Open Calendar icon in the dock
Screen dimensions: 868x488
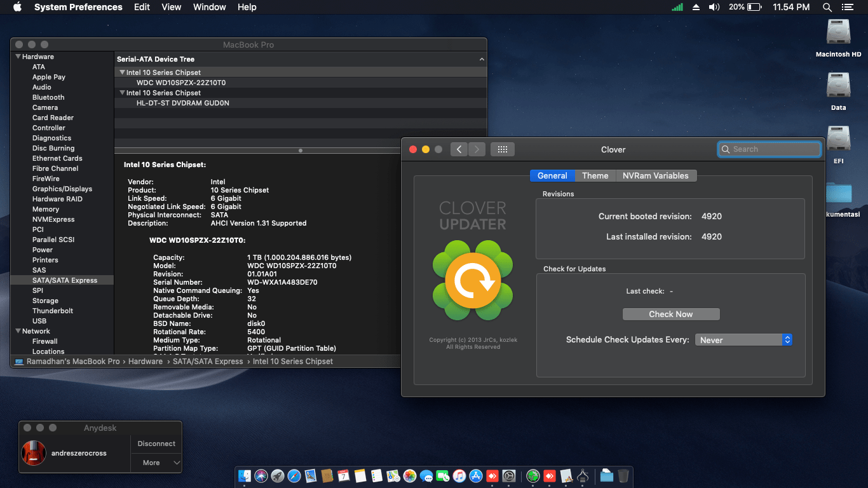[344, 475]
